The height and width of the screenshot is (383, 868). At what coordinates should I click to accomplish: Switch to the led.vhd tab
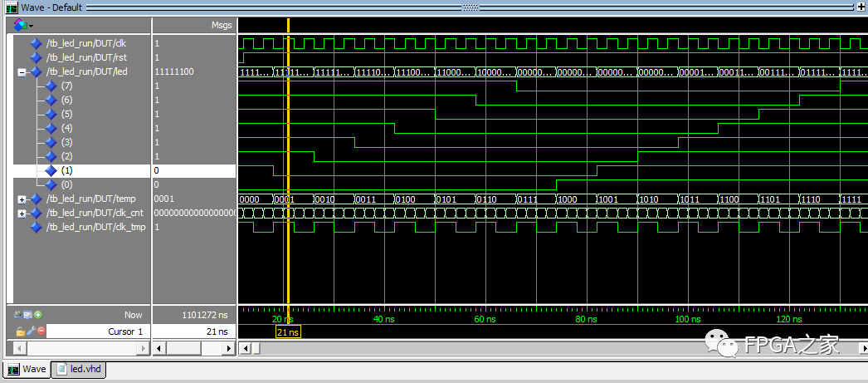click(80, 369)
